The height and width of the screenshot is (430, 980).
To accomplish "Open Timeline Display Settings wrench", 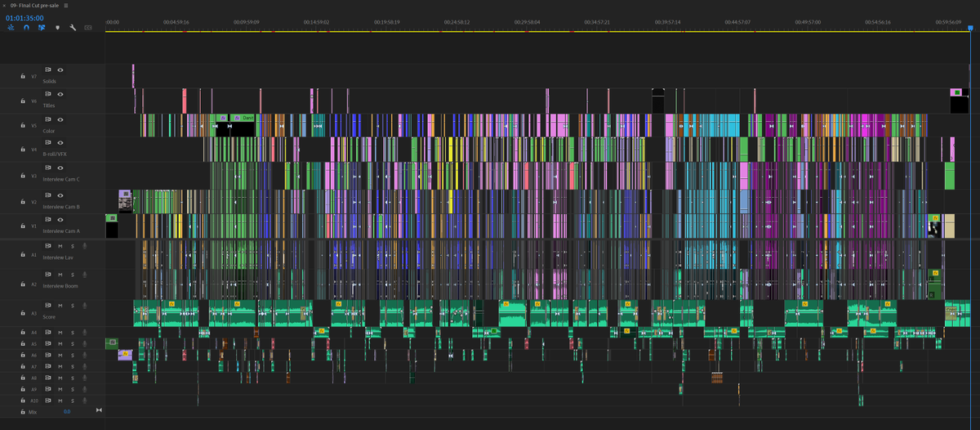I will (73, 28).
